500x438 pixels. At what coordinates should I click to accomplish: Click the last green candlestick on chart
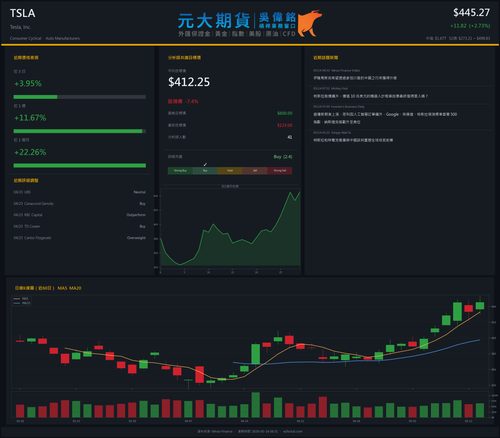(x=480, y=306)
